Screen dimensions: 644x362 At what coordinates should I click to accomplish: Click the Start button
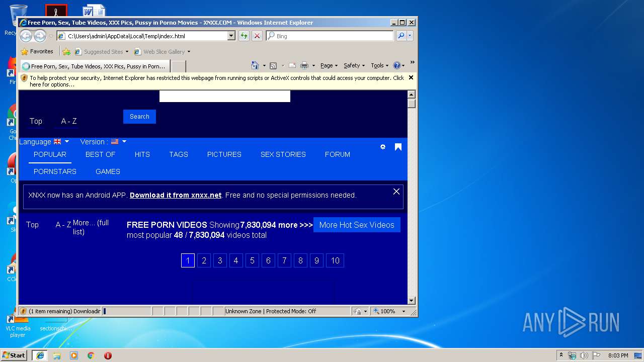[14, 355]
